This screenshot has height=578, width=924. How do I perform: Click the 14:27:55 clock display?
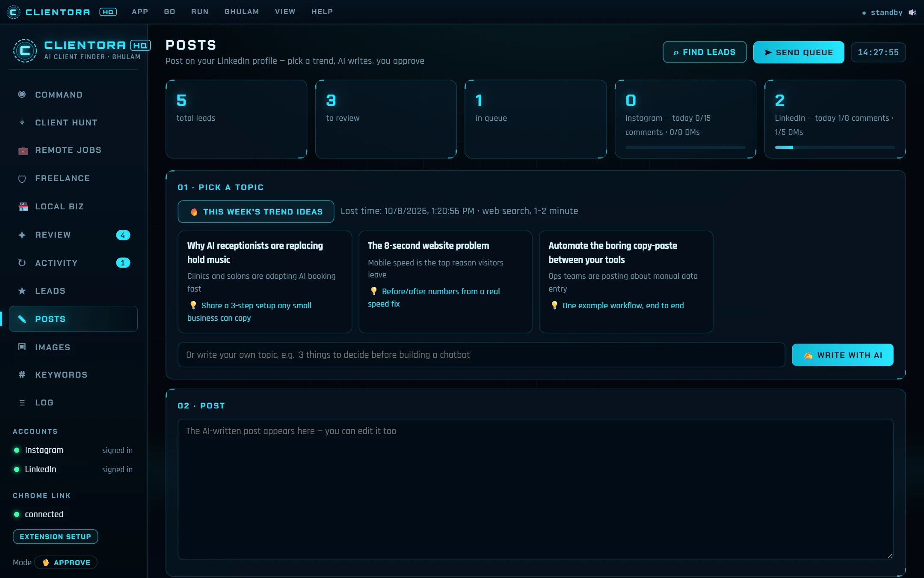pos(878,52)
